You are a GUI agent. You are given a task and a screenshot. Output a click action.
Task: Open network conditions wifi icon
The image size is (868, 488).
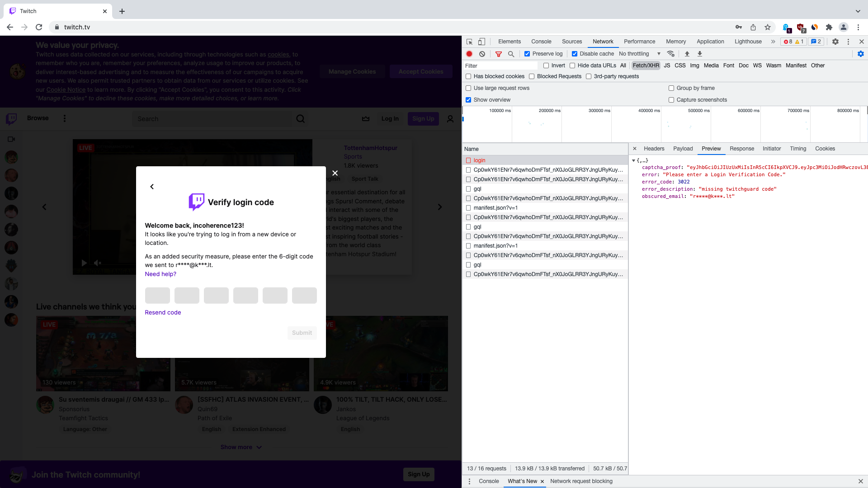[671, 54]
